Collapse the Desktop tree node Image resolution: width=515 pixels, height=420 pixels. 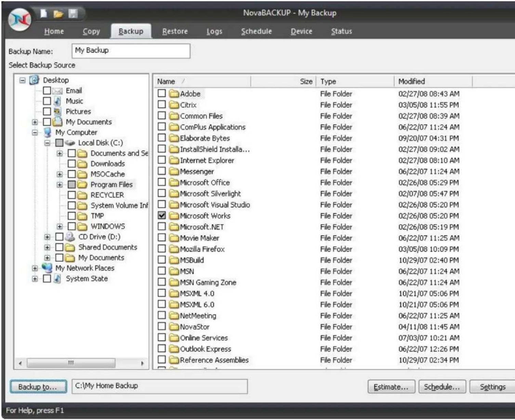tap(23, 80)
